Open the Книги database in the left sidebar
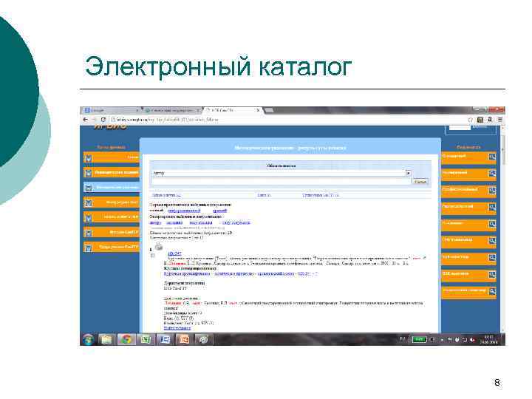The height and width of the screenshot is (399, 532). 112,158
